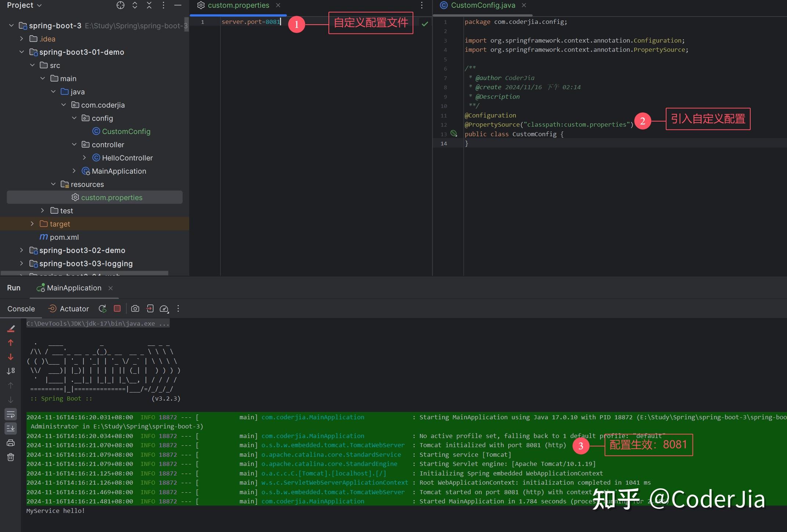Expand the test folder

click(x=43, y=210)
